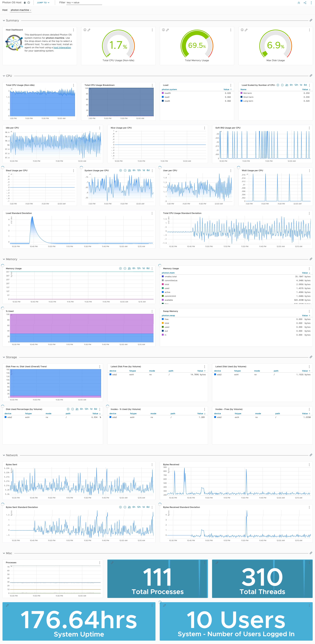Show info for Max Disk Usage gauge
Image resolution: width=315 pixels, height=644 pixels.
click(x=242, y=30)
